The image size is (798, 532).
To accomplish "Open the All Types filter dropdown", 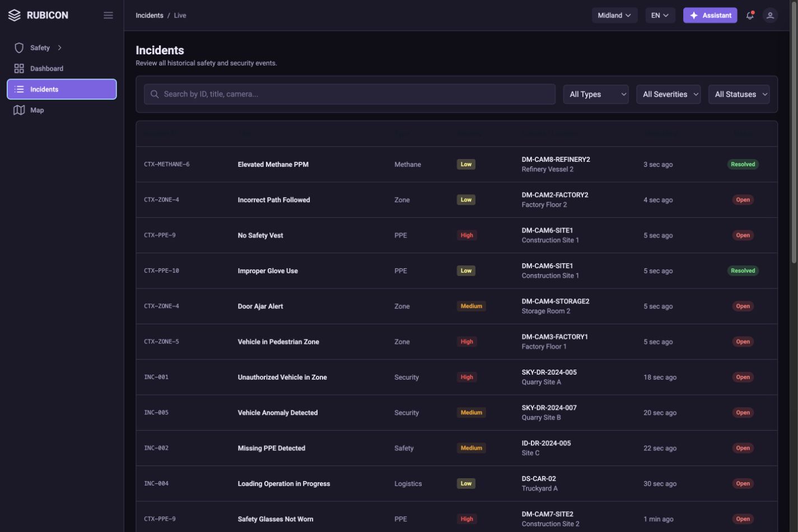I will 596,94.
